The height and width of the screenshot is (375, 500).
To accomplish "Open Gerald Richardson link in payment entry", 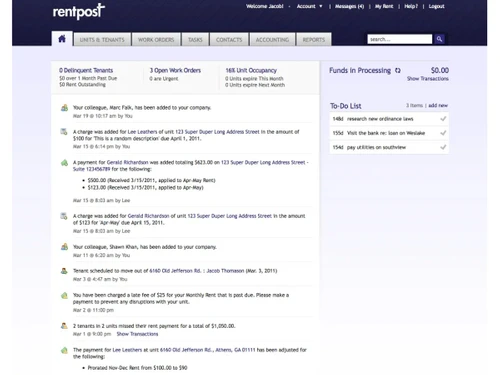I will (x=128, y=163).
